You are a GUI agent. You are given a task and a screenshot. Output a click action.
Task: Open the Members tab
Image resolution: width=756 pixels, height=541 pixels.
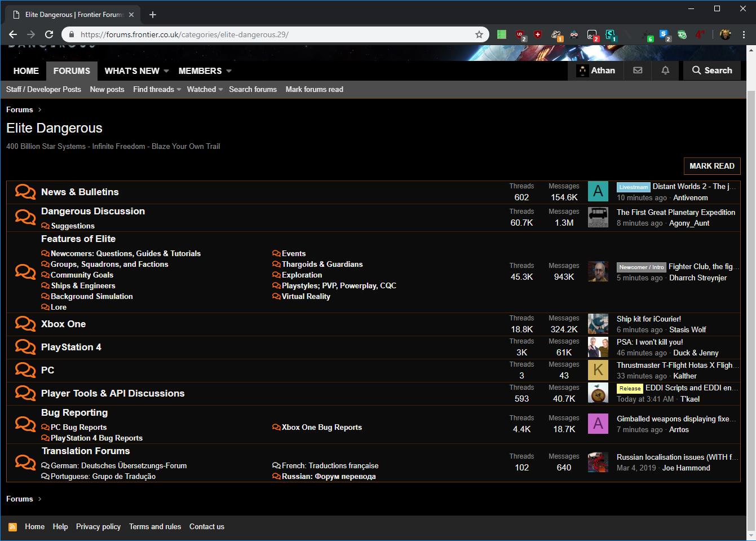coord(200,71)
